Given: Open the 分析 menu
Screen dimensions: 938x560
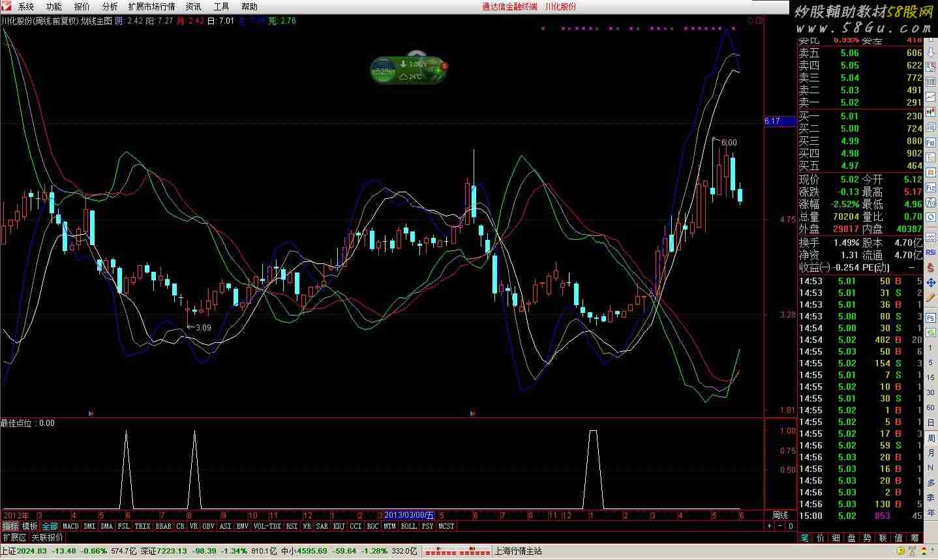Looking at the screenshot, I should click(x=110, y=7).
